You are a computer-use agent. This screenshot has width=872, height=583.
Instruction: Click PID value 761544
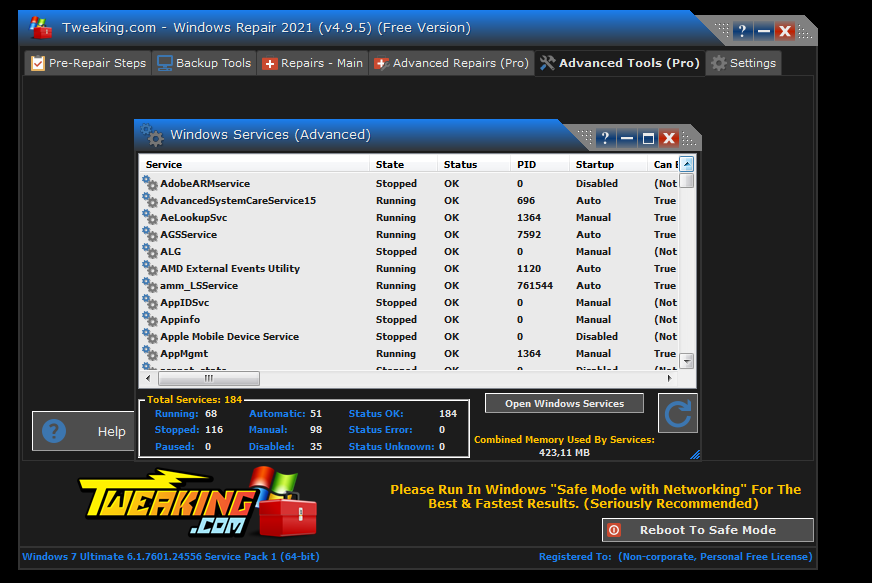click(x=534, y=285)
